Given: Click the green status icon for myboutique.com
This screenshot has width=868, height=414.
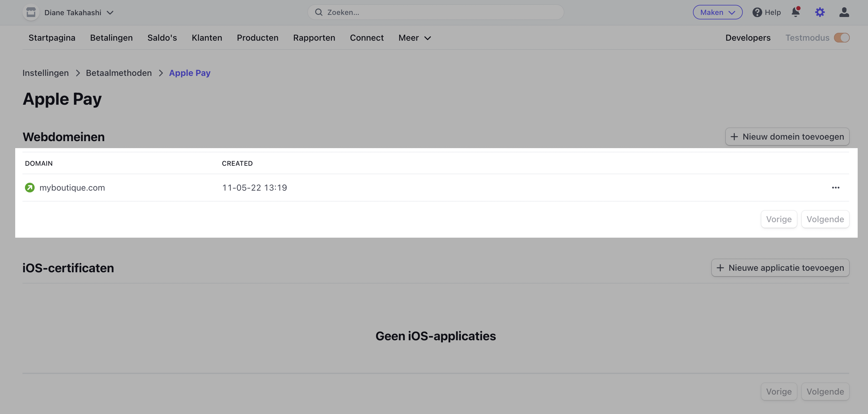Looking at the screenshot, I should click(29, 187).
